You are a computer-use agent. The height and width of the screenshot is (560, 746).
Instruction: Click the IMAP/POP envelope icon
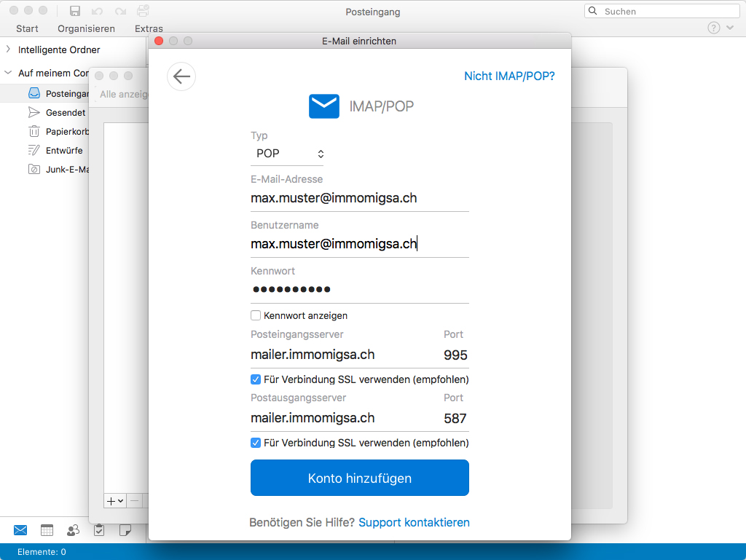(324, 106)
